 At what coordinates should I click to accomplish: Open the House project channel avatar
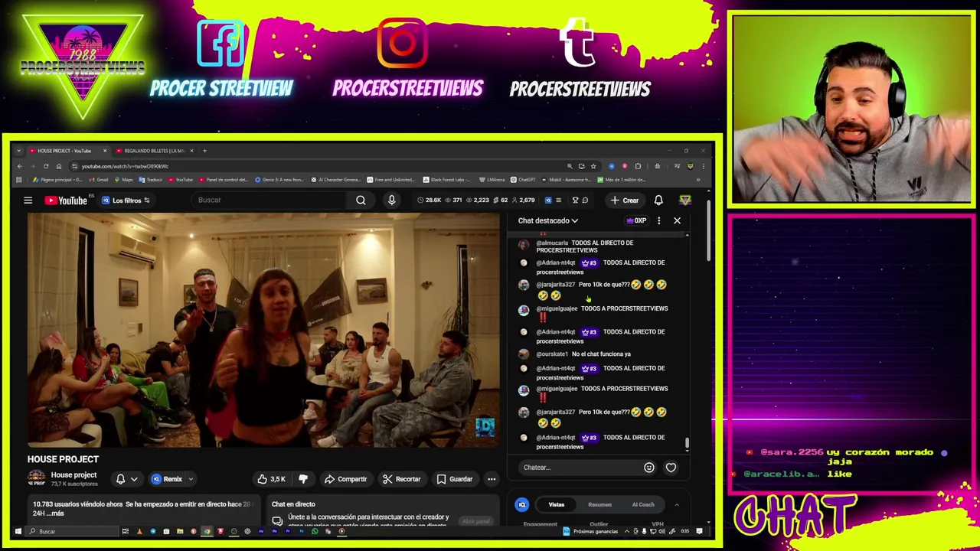coord(37,479)
